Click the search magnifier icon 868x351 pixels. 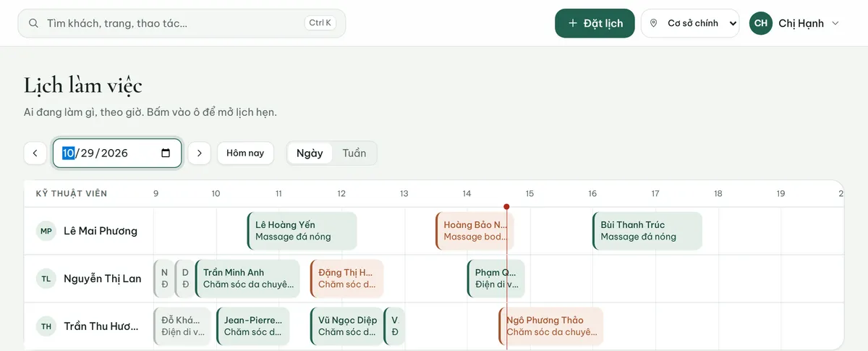pyautogui.click(x=33, y=23)
